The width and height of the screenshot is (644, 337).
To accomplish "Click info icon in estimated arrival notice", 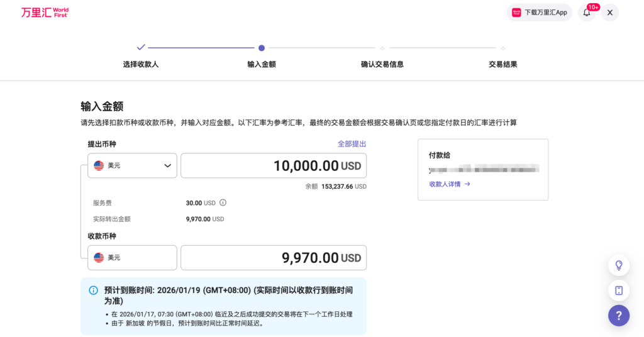I will (94, 290).
